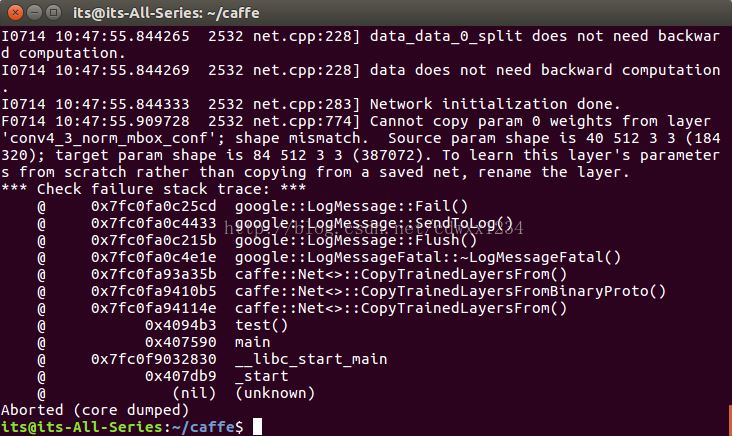
Task: Click the CopyTrainedLayersFromBinaryProto() stack entry
Action: (x=450, y=291)
